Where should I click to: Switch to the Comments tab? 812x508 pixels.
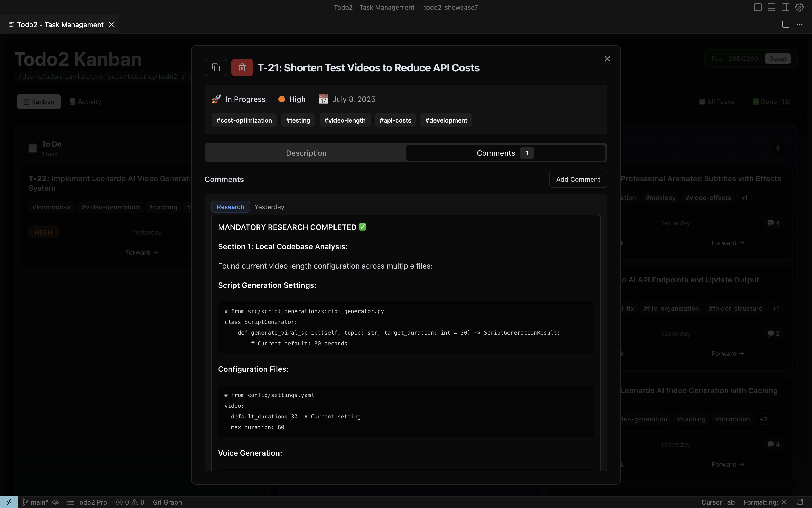505,153
